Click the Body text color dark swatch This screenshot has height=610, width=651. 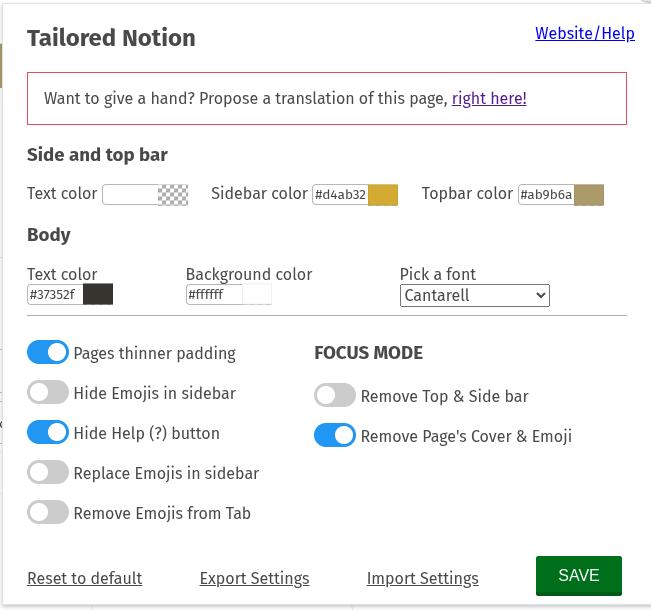tap(98, 294)
